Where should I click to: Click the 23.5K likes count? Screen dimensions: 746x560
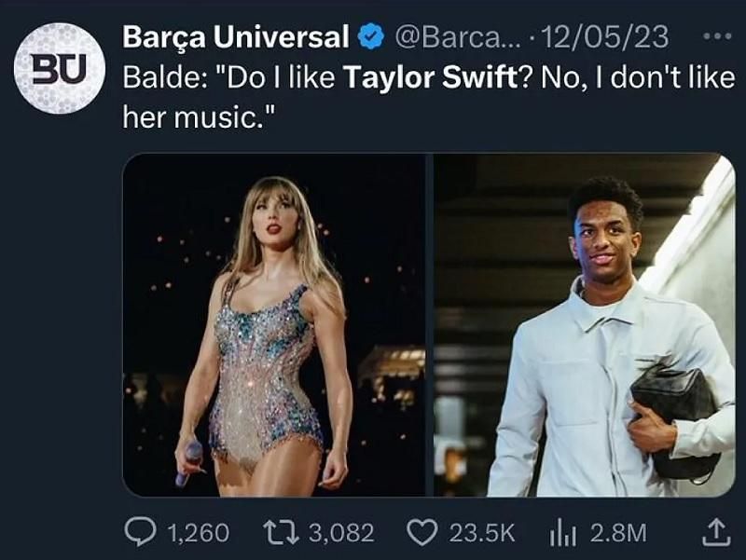point(482,533)
